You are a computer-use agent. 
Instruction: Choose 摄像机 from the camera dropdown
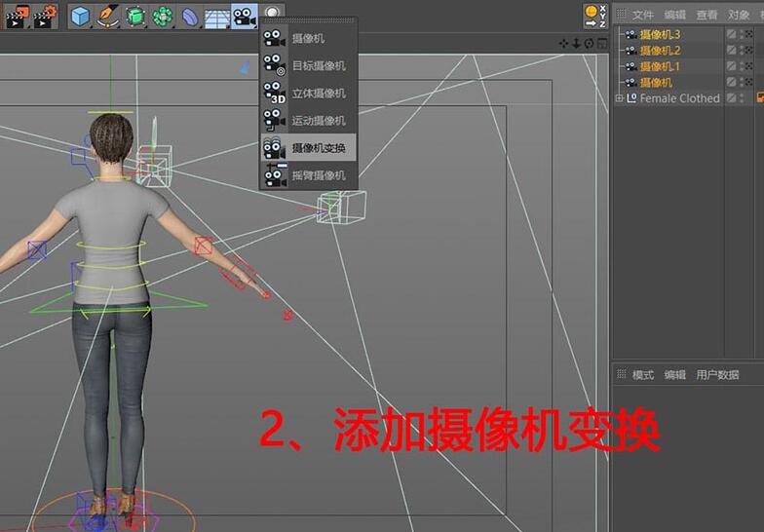308,39
